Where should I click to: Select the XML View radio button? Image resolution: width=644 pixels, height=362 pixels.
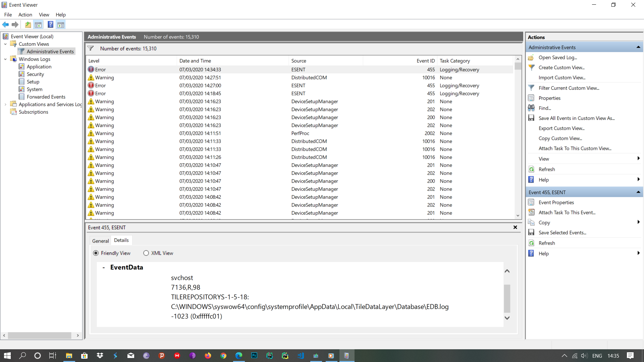coord(146,253)
